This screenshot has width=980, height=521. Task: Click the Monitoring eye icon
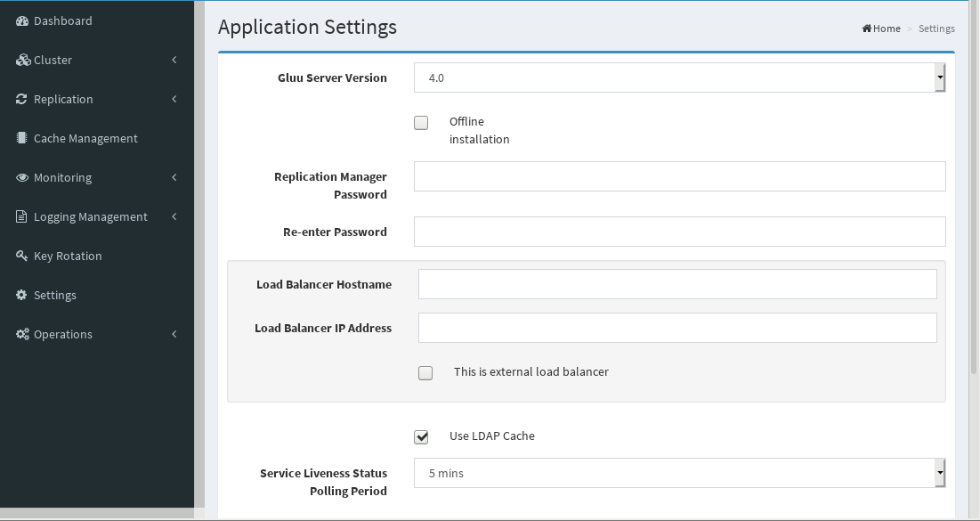22,177
